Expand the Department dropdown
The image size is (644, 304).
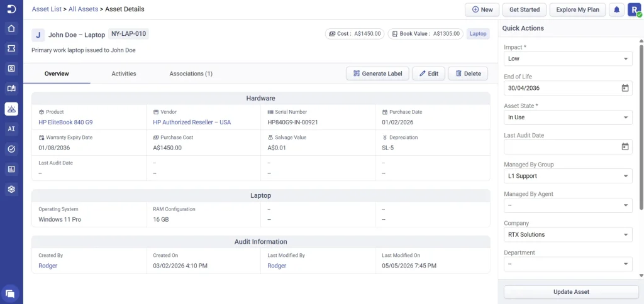click(568, 264)
